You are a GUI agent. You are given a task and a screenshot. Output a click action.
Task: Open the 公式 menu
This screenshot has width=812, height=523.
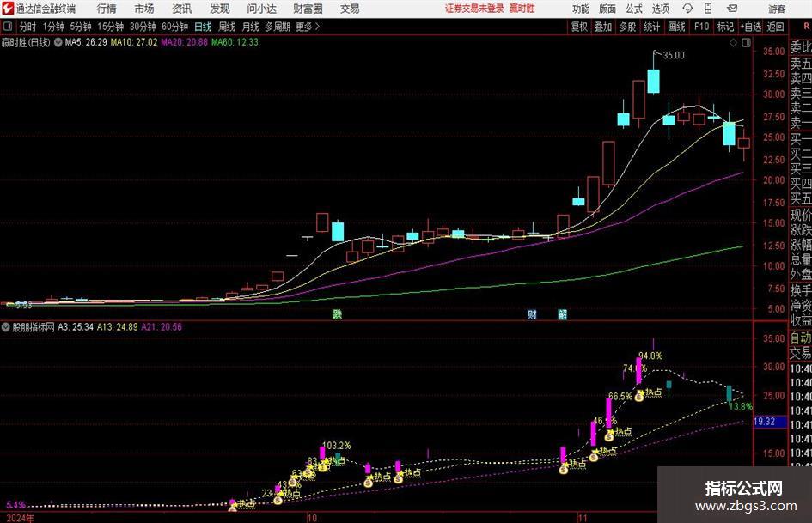click(x=633, y=9)
